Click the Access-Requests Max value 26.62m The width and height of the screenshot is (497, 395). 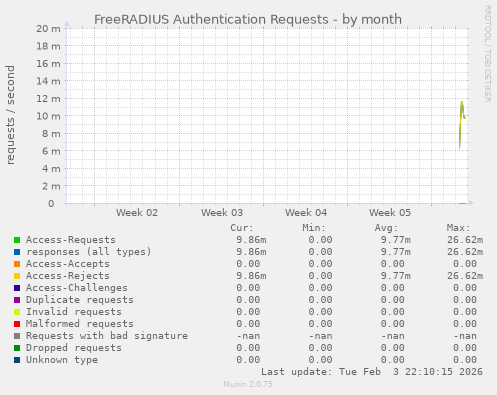click(465, 240)
